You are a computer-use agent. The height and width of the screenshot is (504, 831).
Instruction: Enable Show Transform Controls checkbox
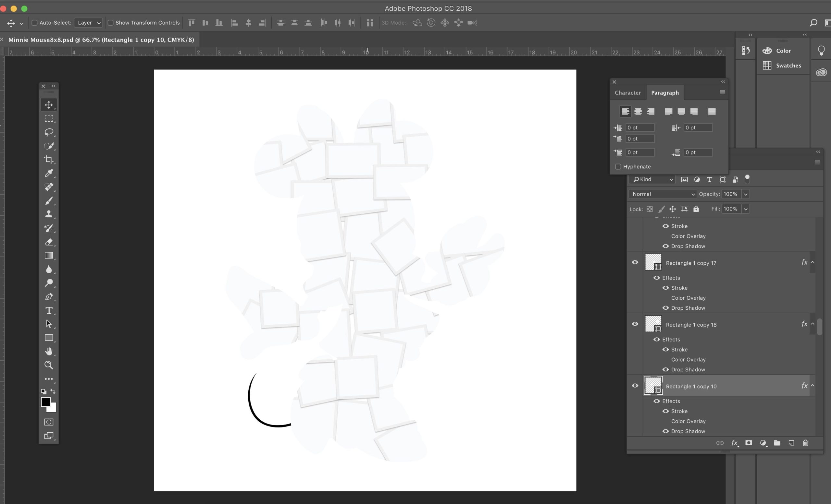tap(110, 23)
